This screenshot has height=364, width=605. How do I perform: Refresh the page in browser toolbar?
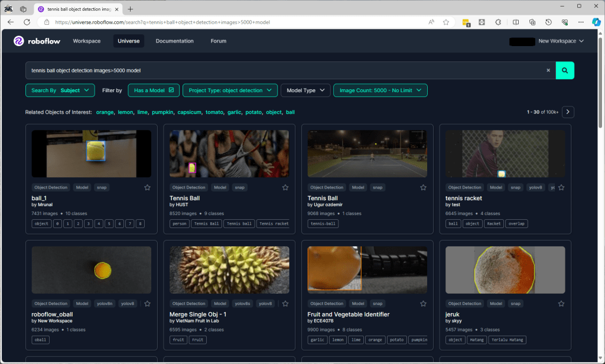[x=27, y=22]
